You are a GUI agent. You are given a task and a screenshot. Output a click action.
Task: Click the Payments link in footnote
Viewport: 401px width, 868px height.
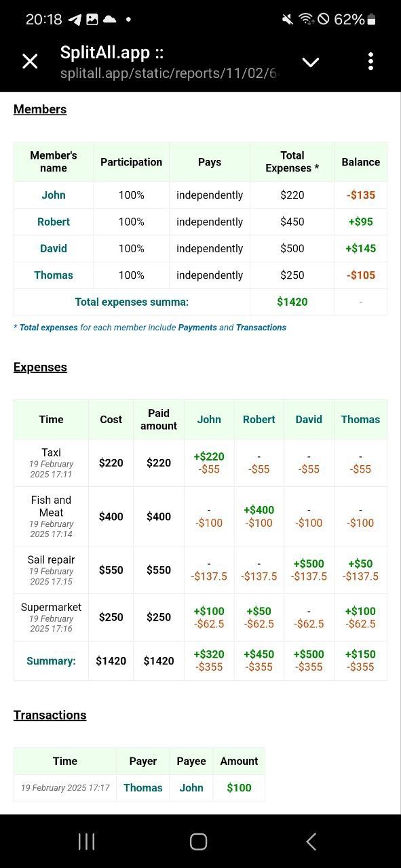point(197,328)
